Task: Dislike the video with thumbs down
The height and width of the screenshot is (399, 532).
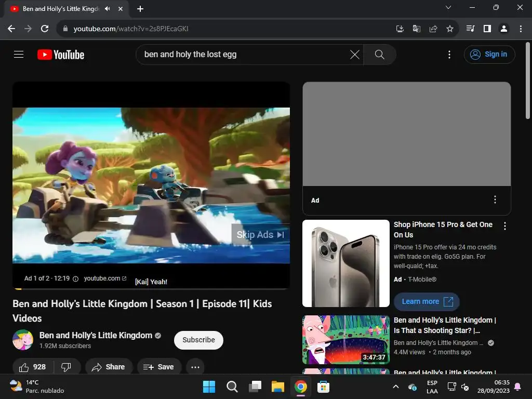Action: (66, 367)
